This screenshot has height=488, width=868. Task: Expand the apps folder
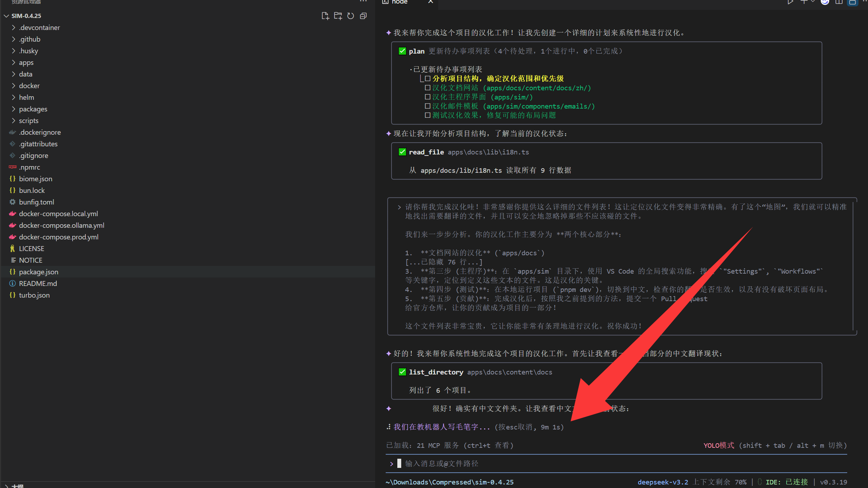click(x=26, y=62)
